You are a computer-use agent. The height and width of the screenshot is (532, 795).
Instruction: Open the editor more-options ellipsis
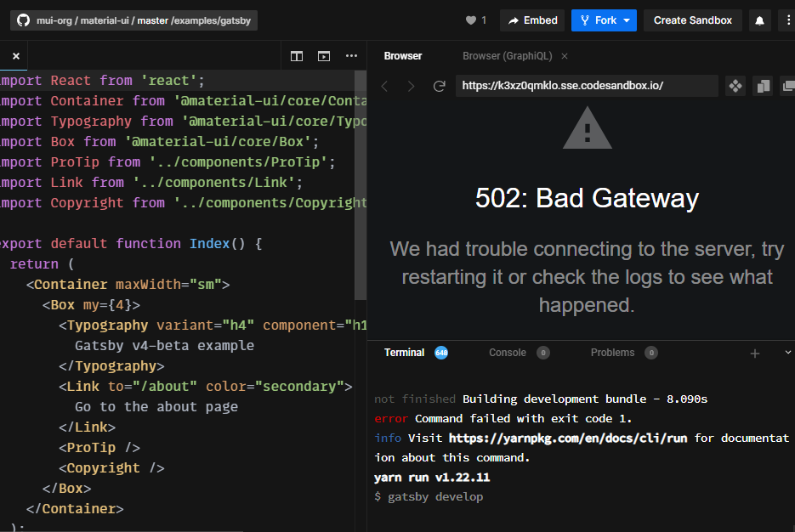click(x=351, y=55)
